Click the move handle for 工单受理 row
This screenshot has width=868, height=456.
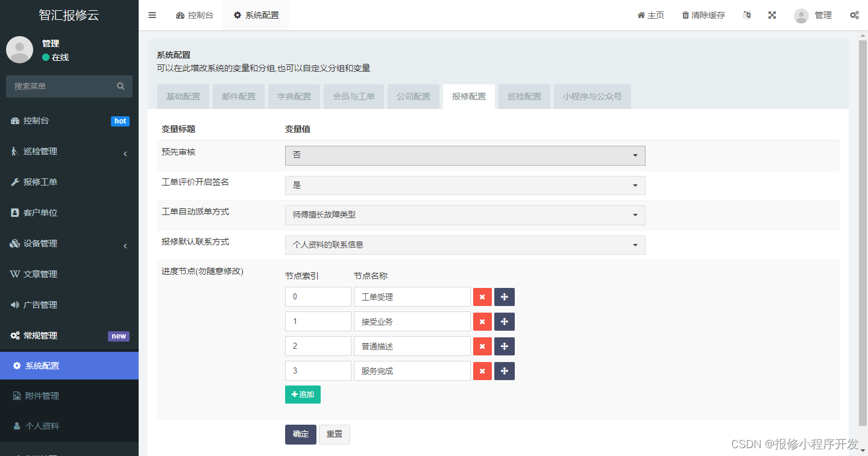(505, 297)
